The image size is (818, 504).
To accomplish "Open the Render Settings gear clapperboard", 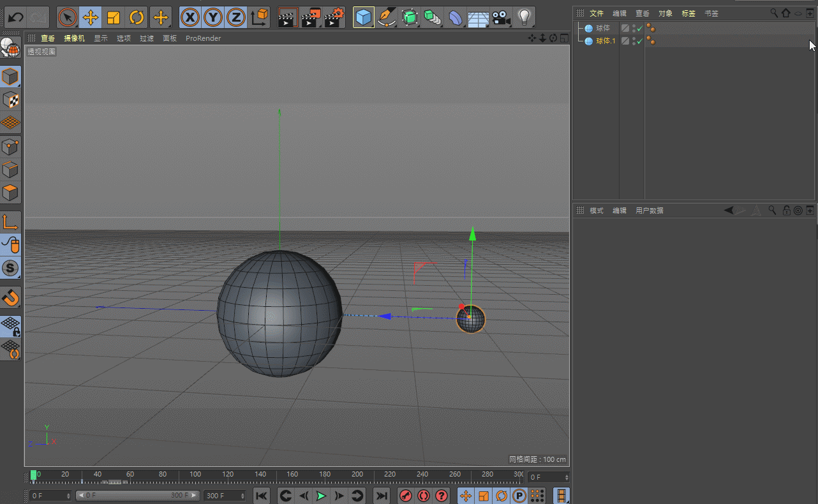I will pos(334,17).
